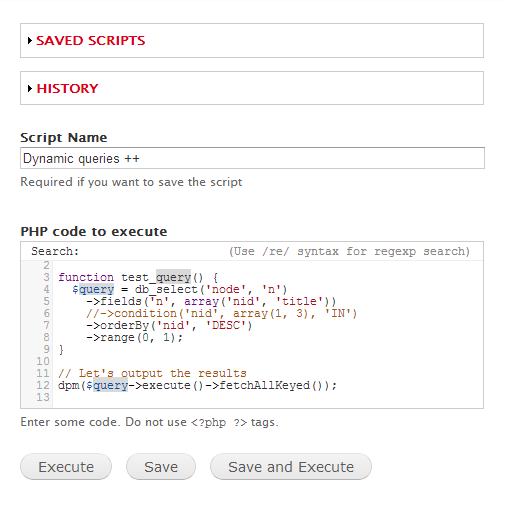505x517 pixels.
Task: Open the SAVED SCRIPTS heading link
Action: click(x=90, y=41)
